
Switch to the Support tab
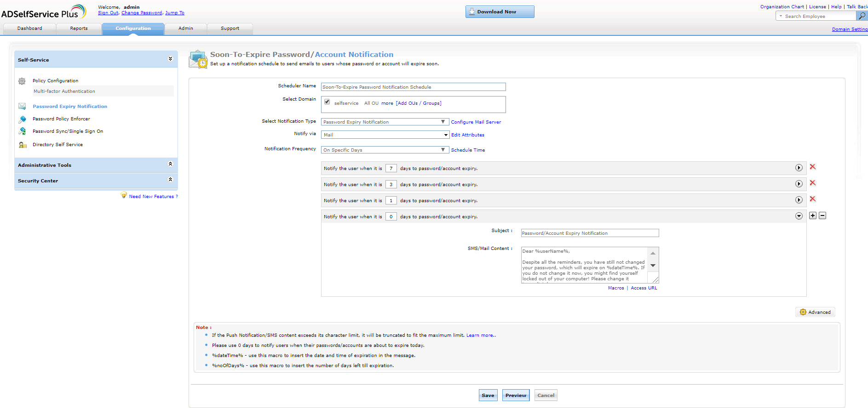point(230,28)
